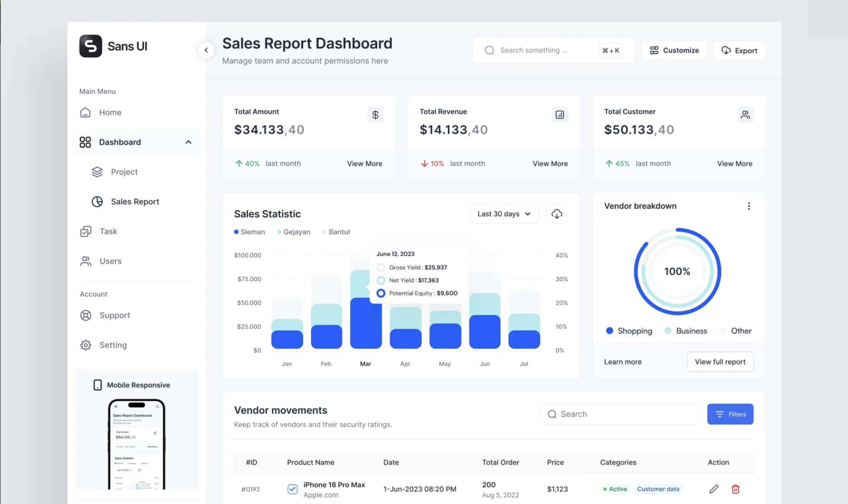Screen dimensions: 848x504
Task: Edit the #0193 row with pencil icon
Action: [x=714, y=489]
